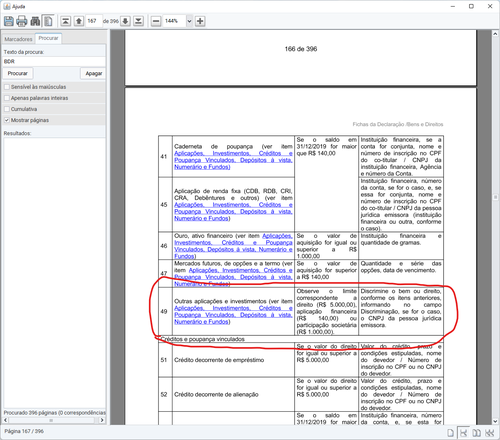Toggle the side panel page icon
The width and height of the screenshot is (500, 440).
tap(48, 21)
